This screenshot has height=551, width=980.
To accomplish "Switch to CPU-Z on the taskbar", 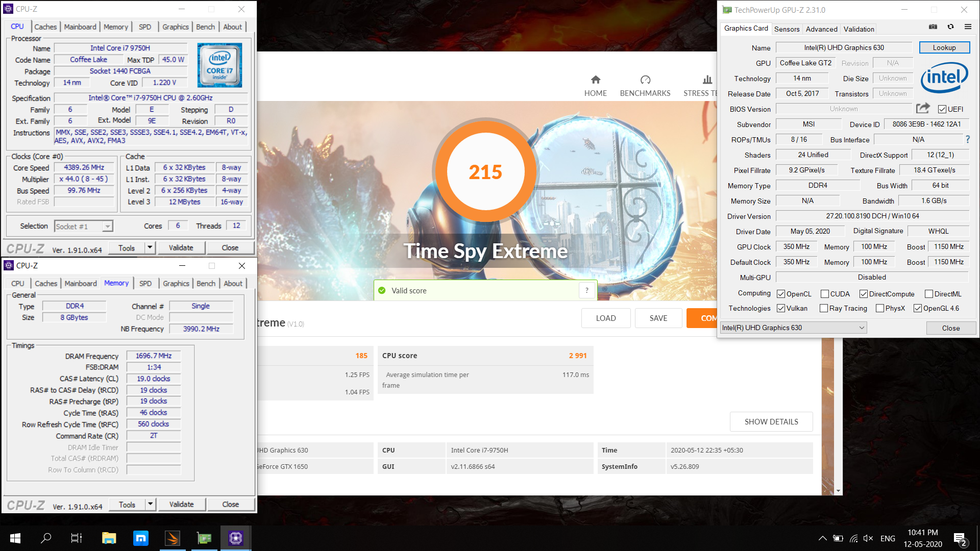I will (235, 538).
